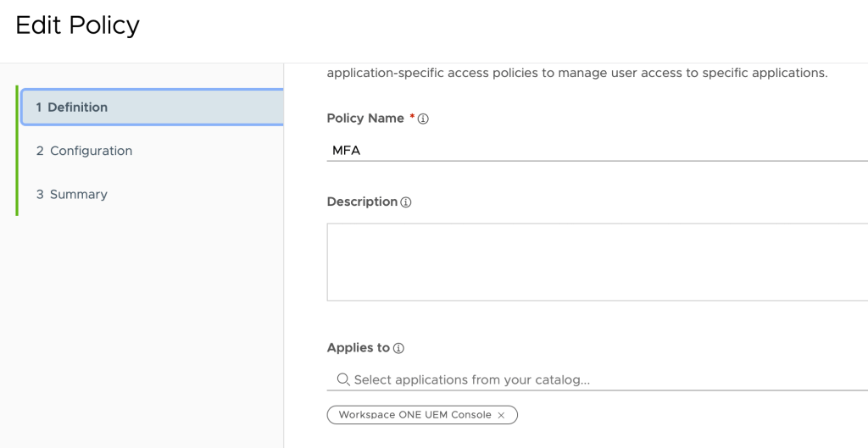Click the Workspace ONE UEM Console tag label

point(415,415)
